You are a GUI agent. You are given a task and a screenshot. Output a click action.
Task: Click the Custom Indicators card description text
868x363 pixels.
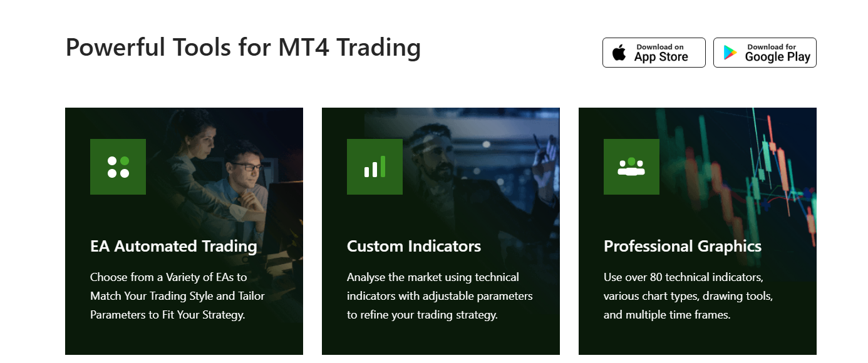440,296
